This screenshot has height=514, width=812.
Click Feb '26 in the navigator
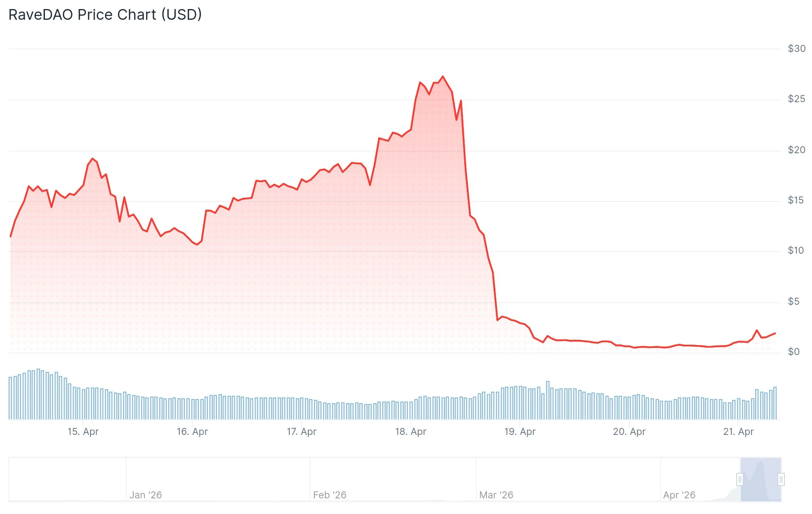330,495
